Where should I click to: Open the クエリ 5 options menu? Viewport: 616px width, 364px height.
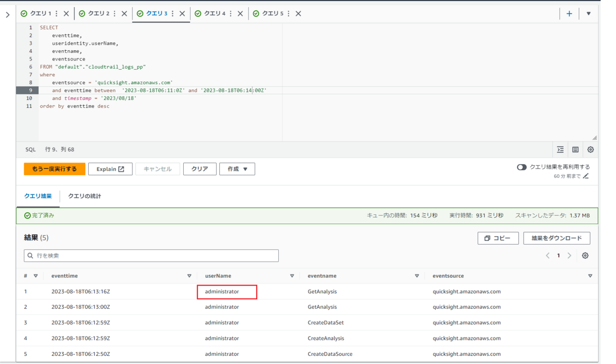click(288, 14)
